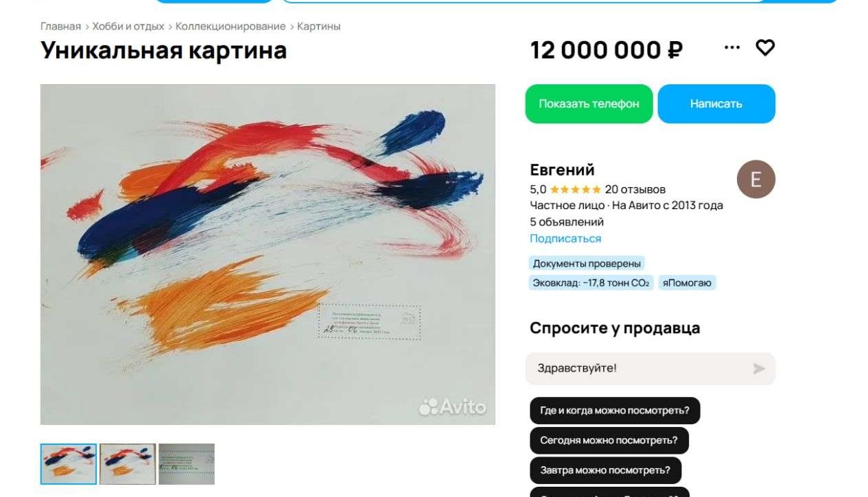Screen dimensions: 868x497
Task: Send message using the arrow icon
Action: (759, 369)
